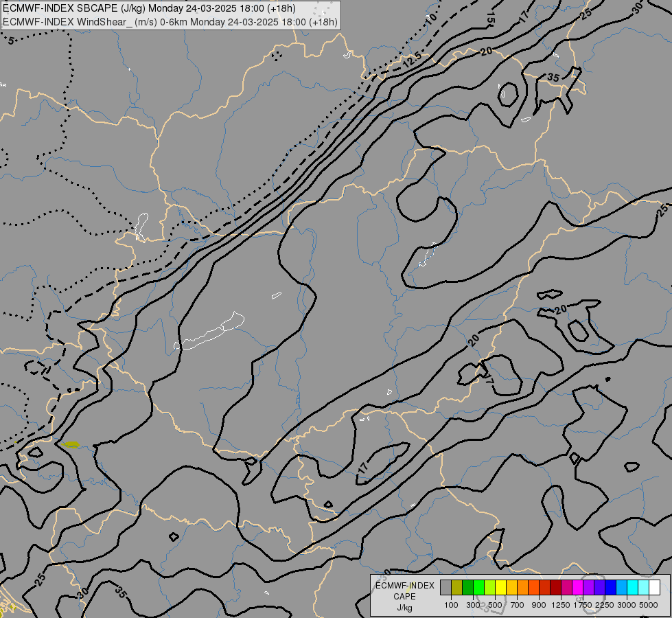This screenshot has height=618, width=672.
Task: Click the WindShear 0-6km title line
Action: pos(170,22)
